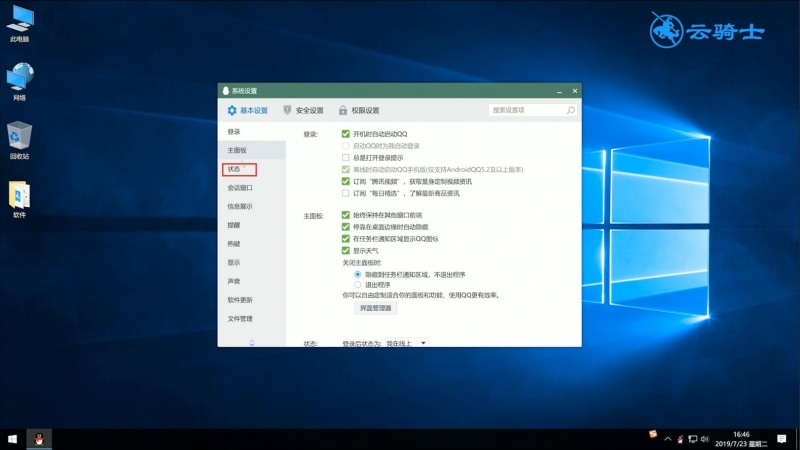Open 网络 desktop icon

tap(19, 82)
